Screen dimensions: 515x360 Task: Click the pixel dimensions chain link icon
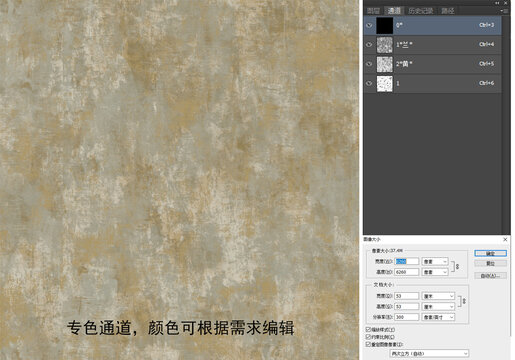pyautogui.click(x=457, y=267)
